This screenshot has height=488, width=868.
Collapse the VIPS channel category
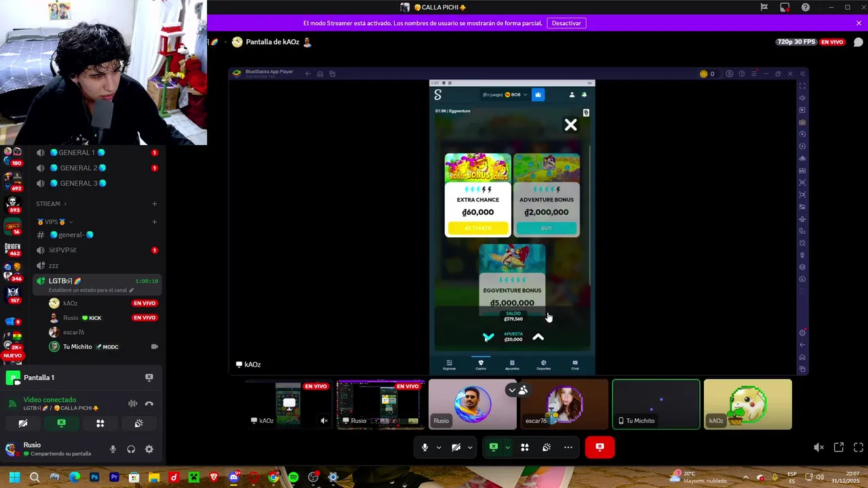point(54,222)
